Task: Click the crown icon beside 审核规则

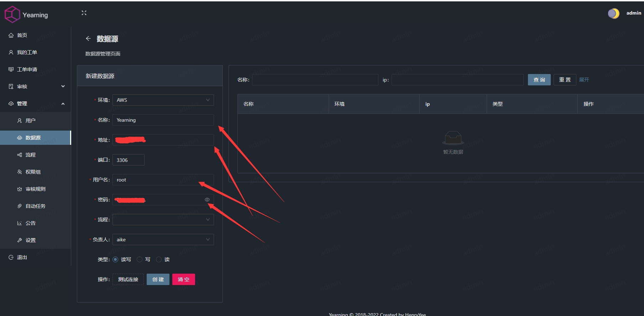Action: [x=20, y=189]
